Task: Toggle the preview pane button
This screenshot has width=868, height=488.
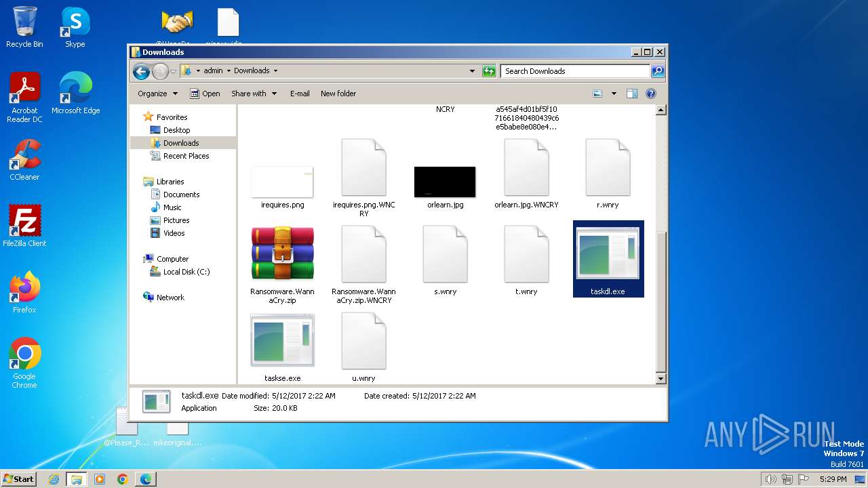Action: (632, 94)
